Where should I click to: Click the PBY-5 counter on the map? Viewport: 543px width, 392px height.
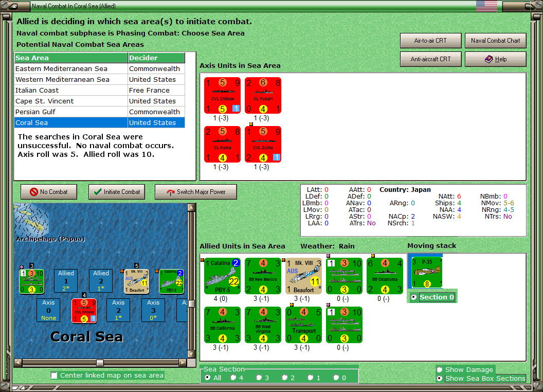tap(172, 281)
